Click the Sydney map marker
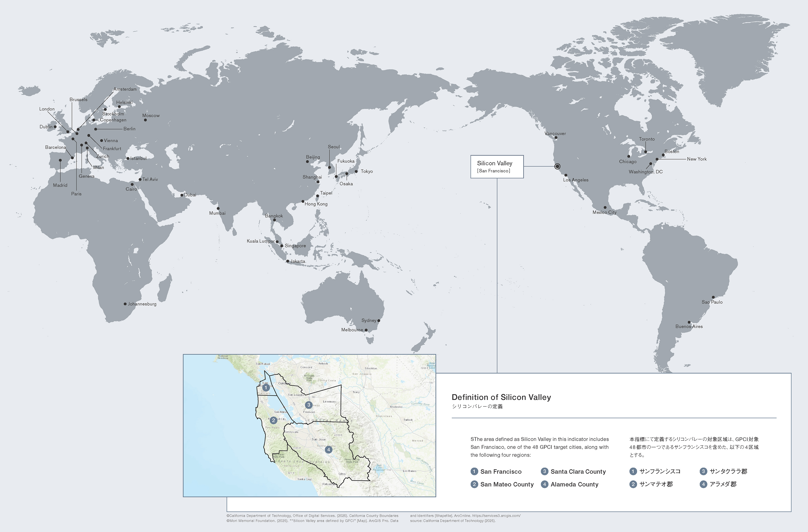The image size is (808, 532). click(x=379, y=320)
